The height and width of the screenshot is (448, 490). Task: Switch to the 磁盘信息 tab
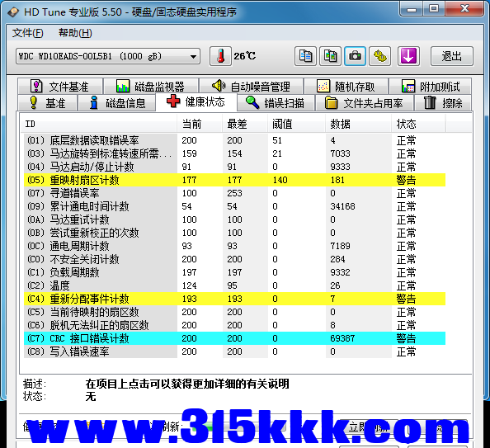coord(117,103)
